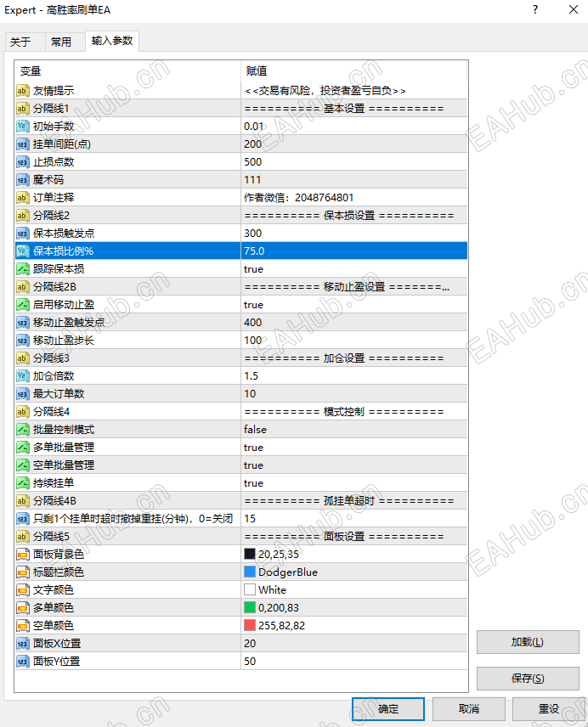Click the integer icon beside 面板X位置
This screenshot has height=727, width=588.
tap(22, 644)
